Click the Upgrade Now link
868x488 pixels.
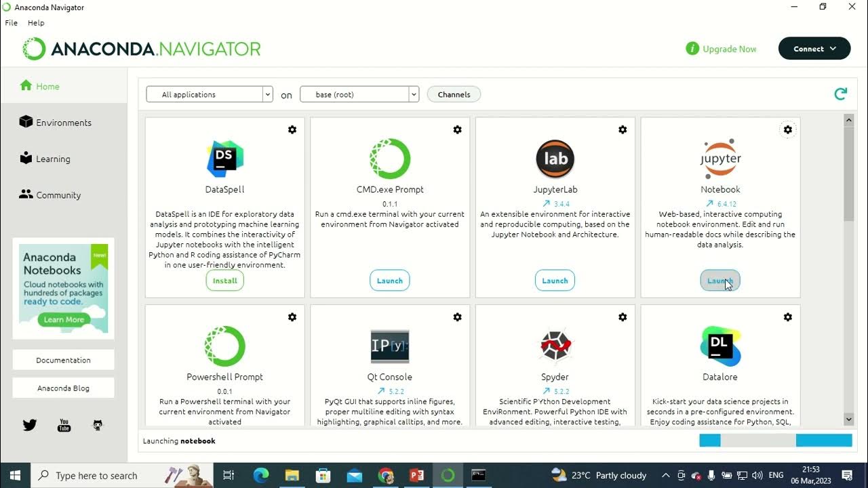[730, 49]
